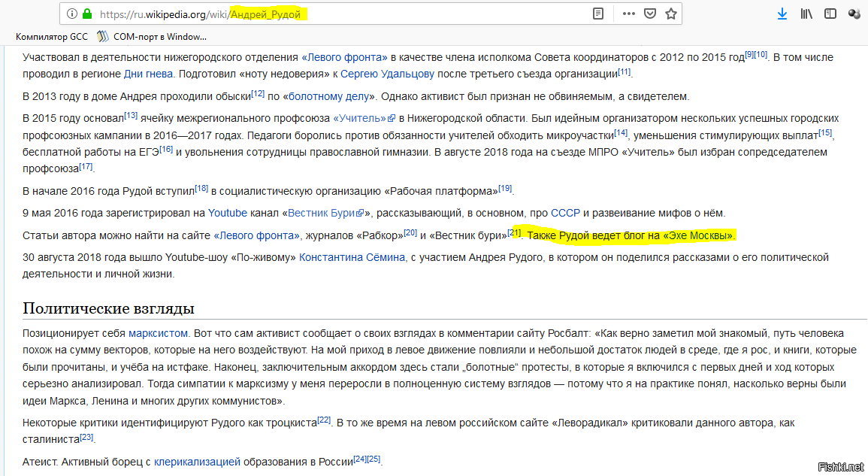
Task: Open the Library icon in toolbar
Action: 806,14
